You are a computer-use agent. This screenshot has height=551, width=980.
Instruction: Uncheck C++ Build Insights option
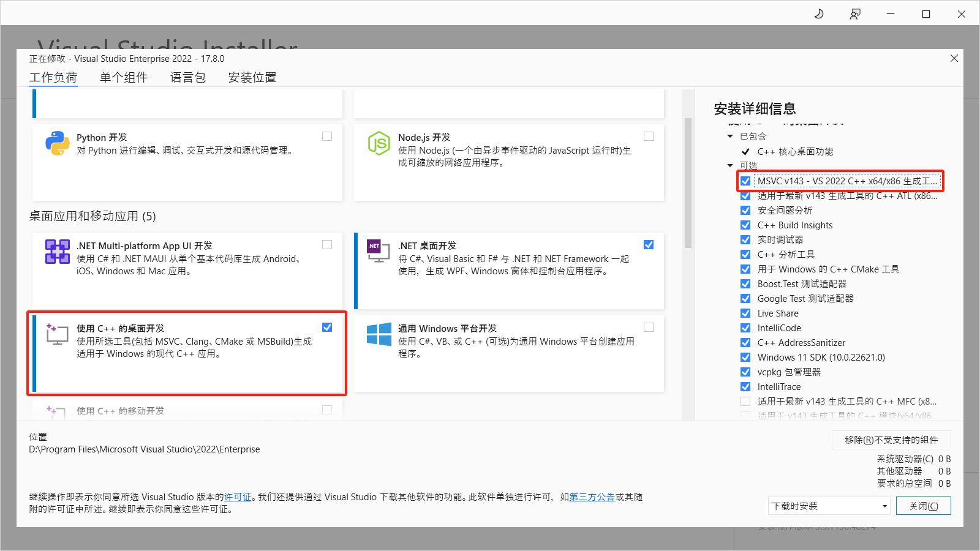point(745,225)
